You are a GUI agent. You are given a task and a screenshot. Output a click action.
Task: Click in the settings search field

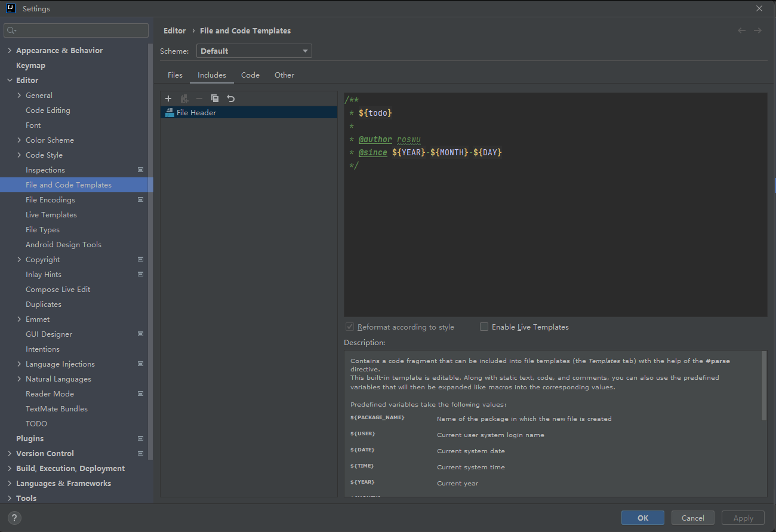76,30
